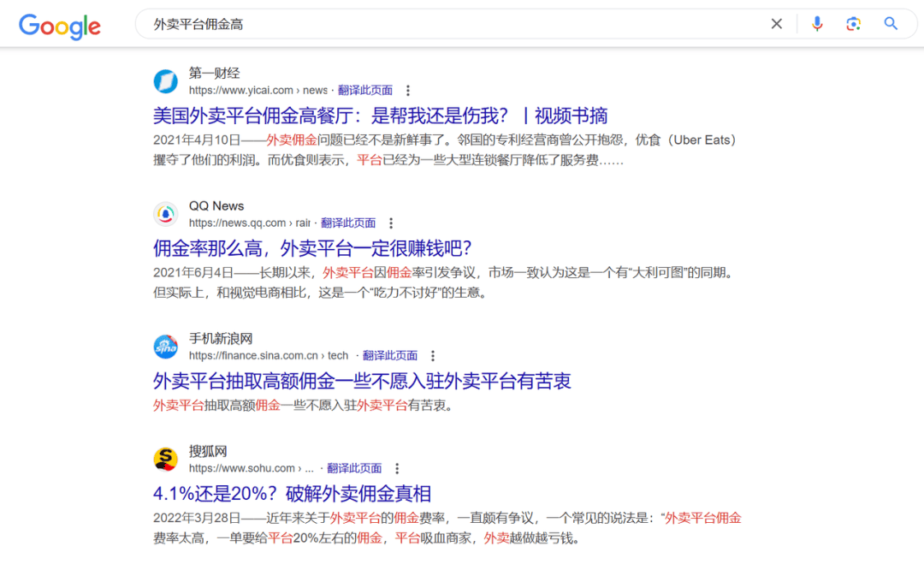
Task: Click the QQ News site favicon
Action: pyautogui.click(x=165, y=214)
